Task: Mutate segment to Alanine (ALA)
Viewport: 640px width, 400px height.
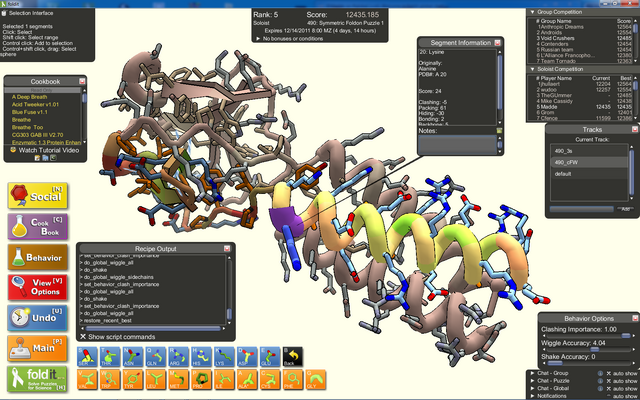Action: point(247,379)
